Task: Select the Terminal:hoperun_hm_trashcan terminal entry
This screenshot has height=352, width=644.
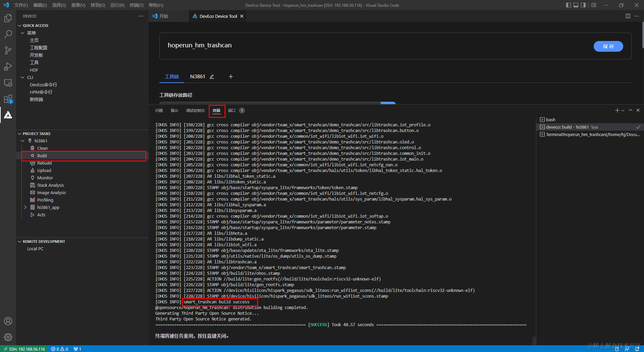Action: [x=590, y=134]
